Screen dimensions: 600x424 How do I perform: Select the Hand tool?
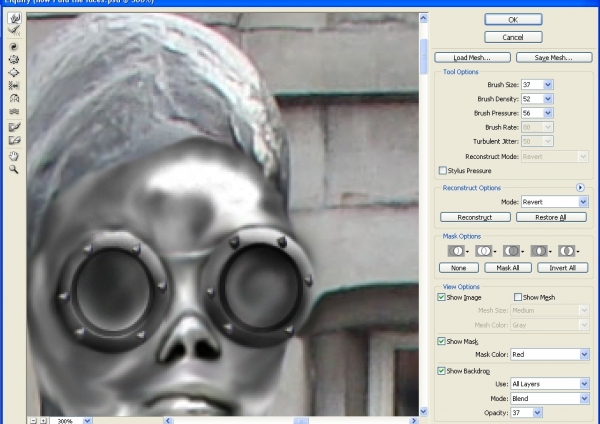click(x=14, y=156)
